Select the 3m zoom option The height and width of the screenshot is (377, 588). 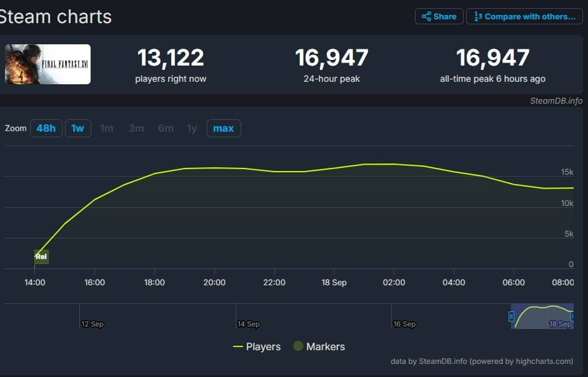tap(136, 129)
